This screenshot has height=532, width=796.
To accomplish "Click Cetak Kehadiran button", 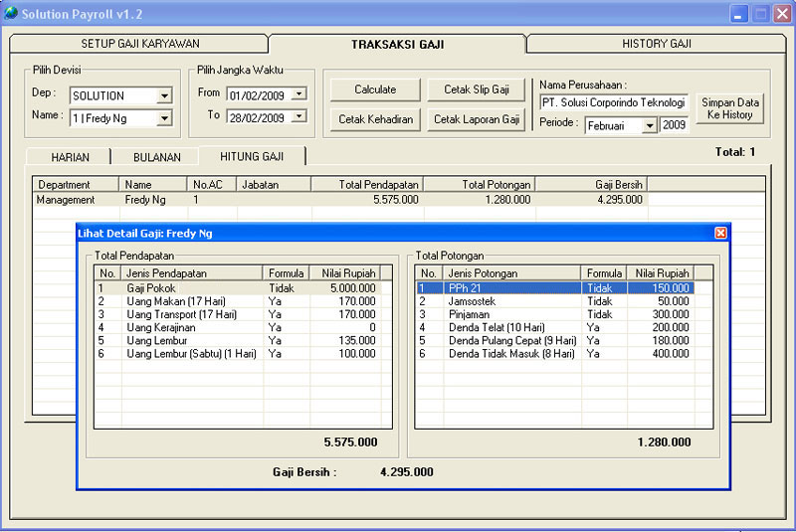I will (375, 119).
